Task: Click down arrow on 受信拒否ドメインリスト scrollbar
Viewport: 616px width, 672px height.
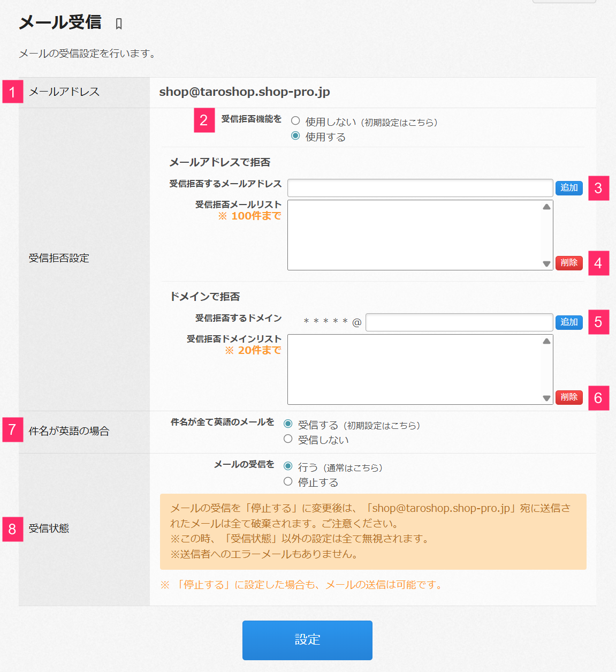Action: coord(545,399)
